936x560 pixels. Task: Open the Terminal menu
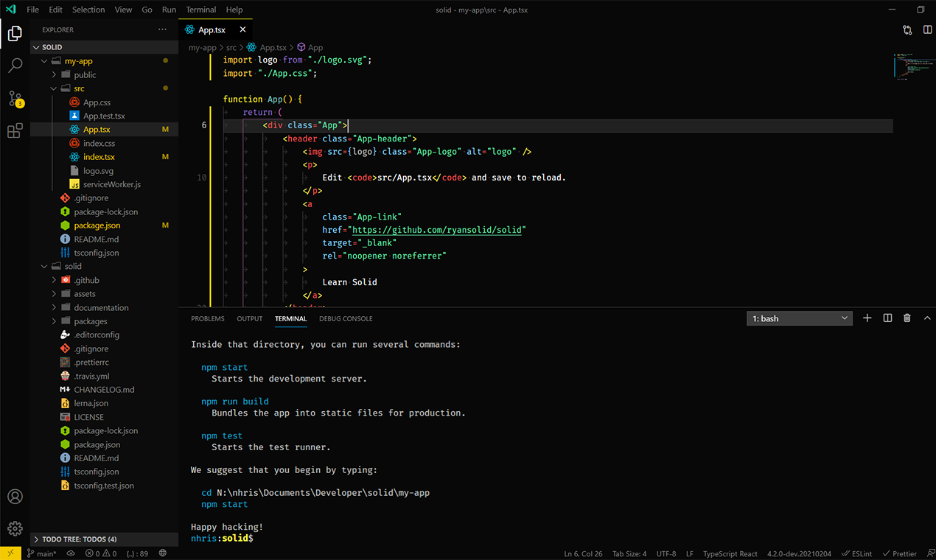200,10
